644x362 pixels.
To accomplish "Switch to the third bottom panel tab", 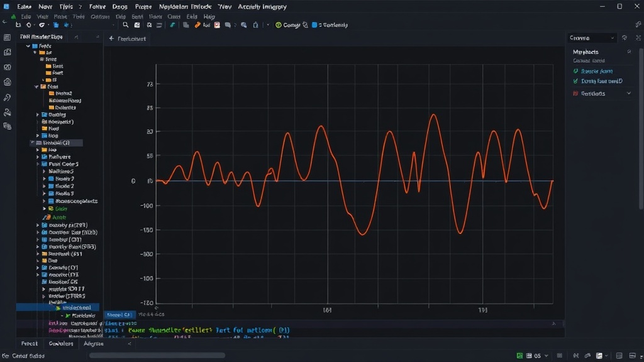I will (94, 344).
